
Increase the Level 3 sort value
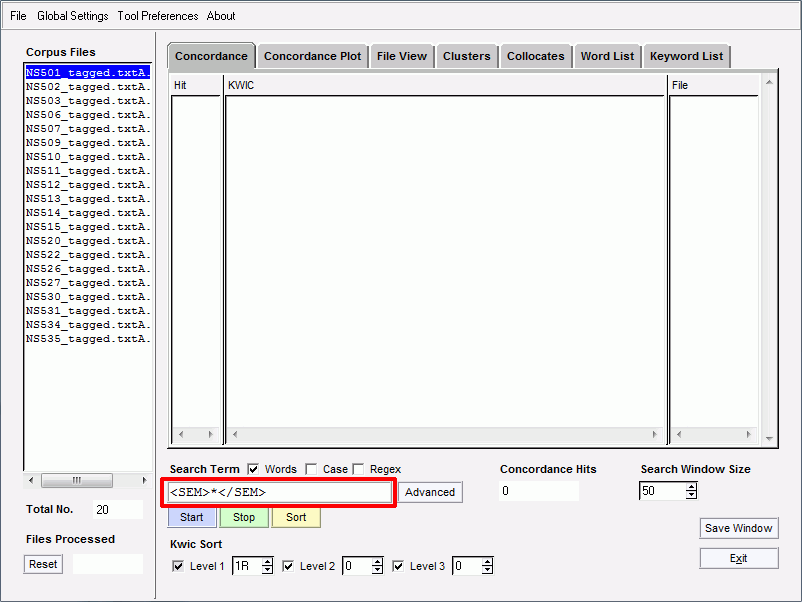tap(487, 562)
